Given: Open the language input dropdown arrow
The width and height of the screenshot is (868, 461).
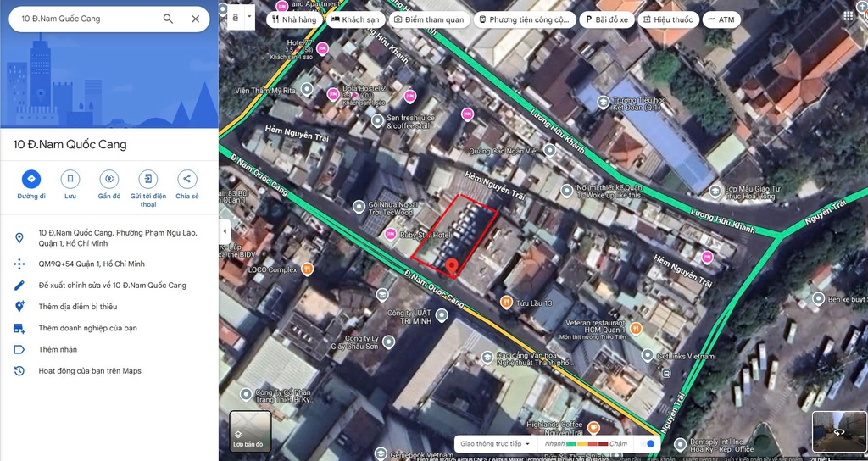Looking at the screenshot, I should [x=249, y=17].
